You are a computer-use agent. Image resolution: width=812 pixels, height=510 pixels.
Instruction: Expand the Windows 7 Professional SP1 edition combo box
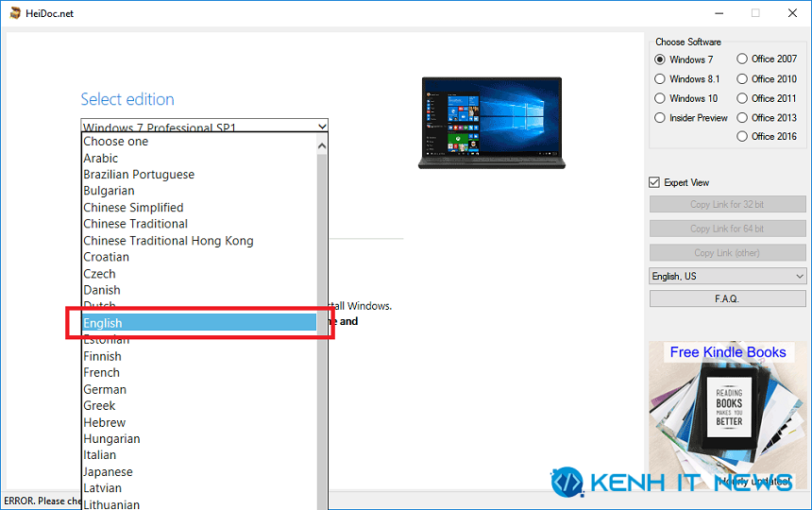205,126
